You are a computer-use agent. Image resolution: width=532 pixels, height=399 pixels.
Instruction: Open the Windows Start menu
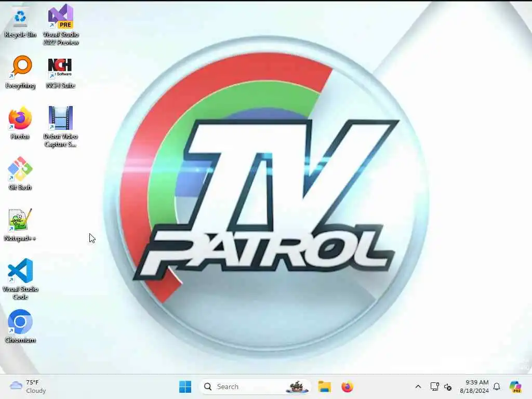(x=185, y=387)
